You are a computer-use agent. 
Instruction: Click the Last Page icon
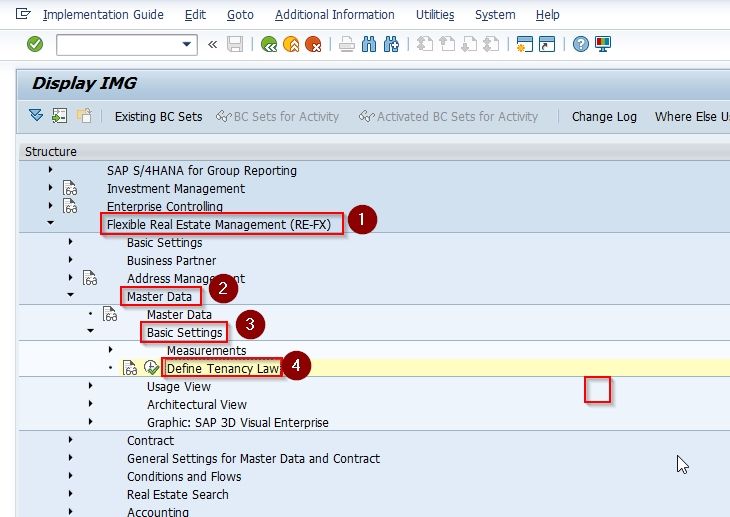coord(491,44)
